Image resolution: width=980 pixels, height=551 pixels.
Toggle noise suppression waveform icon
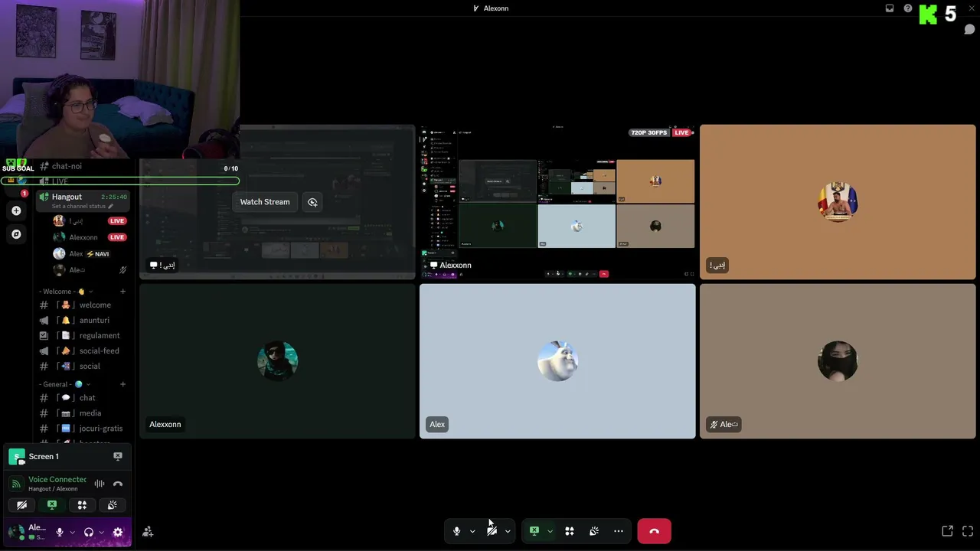100,484
